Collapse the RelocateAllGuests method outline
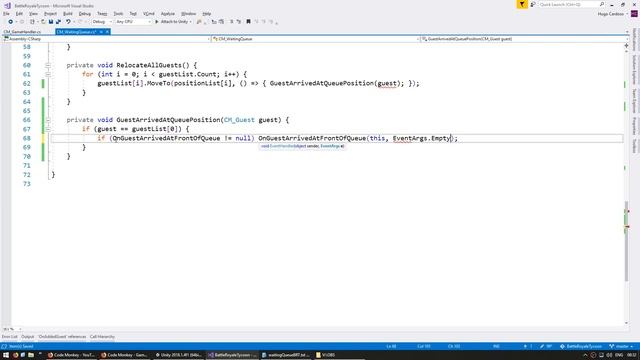640x360 pixels. (48, 65)
